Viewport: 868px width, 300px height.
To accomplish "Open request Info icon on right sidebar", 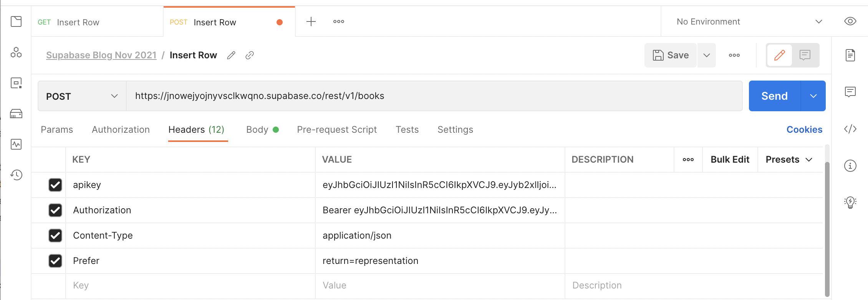I will coord(850,166).
